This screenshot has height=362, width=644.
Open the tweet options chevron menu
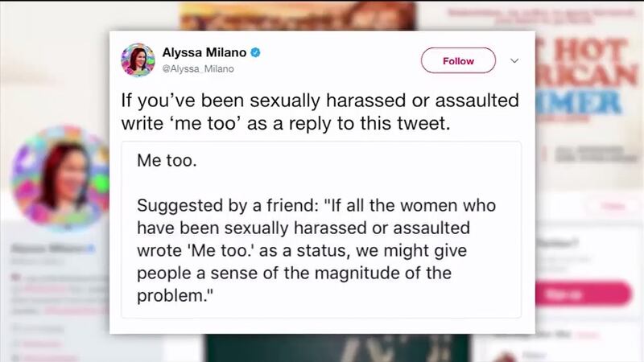(515, 60)
